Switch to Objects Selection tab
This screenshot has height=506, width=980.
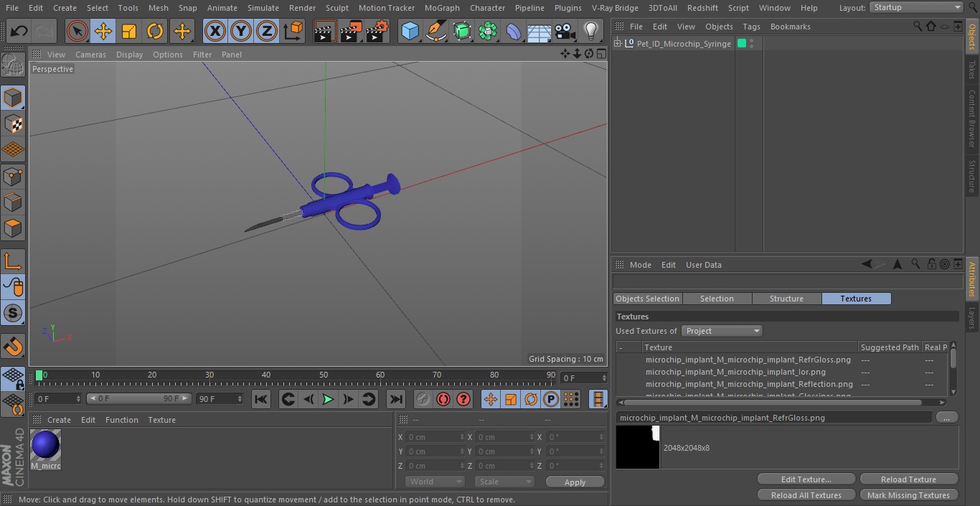coord(647,299)
